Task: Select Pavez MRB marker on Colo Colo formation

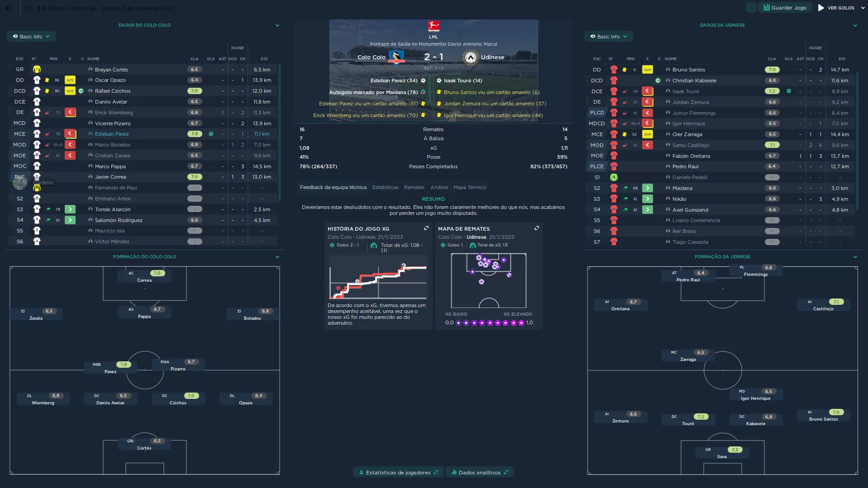Action: (x=110, y=368)
